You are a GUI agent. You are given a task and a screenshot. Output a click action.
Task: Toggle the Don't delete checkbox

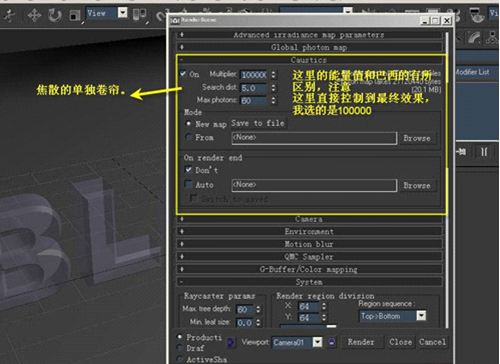[x=189, y=170]
